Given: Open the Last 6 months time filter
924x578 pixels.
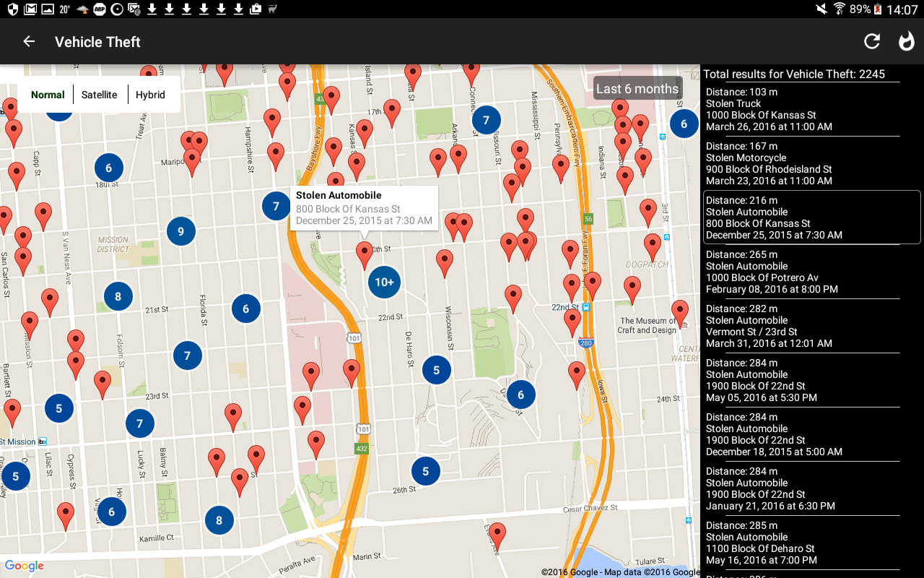Looking at the screenshot, I should pyautogui.click(x=637, y=89).
